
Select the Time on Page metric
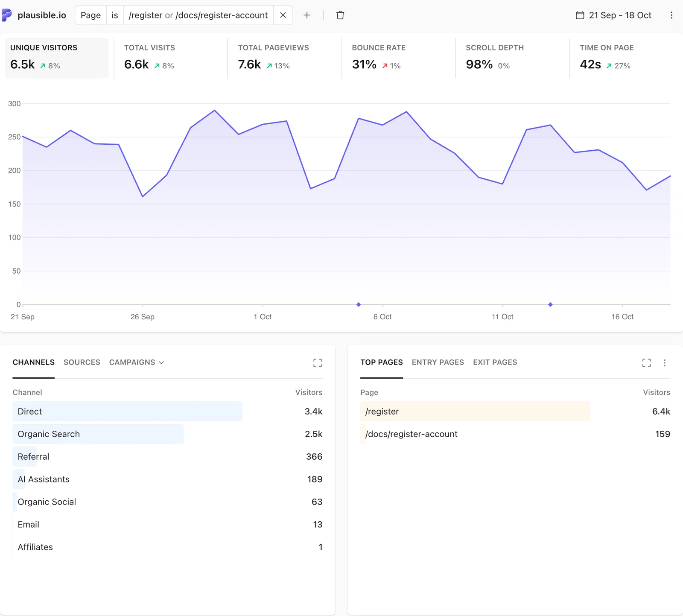pos(626,58)
